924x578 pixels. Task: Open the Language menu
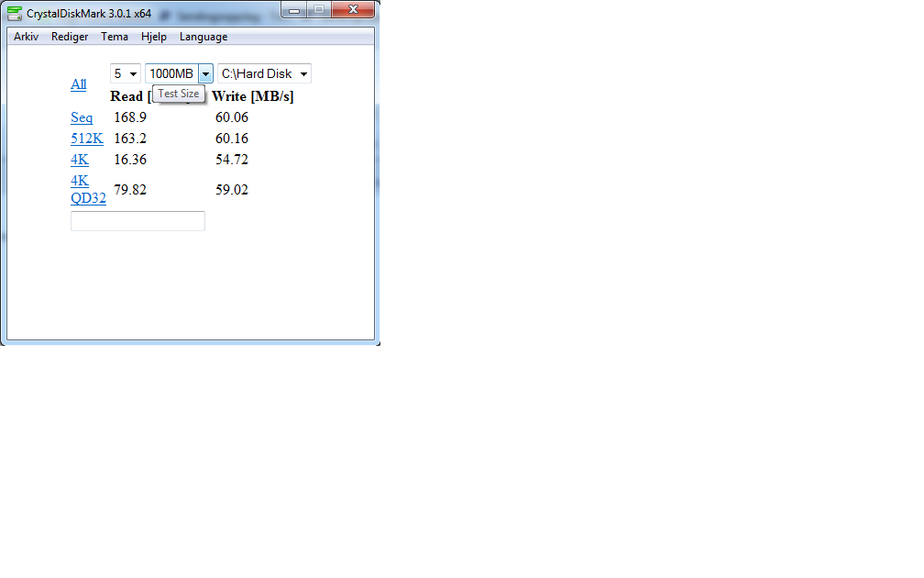(x=203, y=37)
